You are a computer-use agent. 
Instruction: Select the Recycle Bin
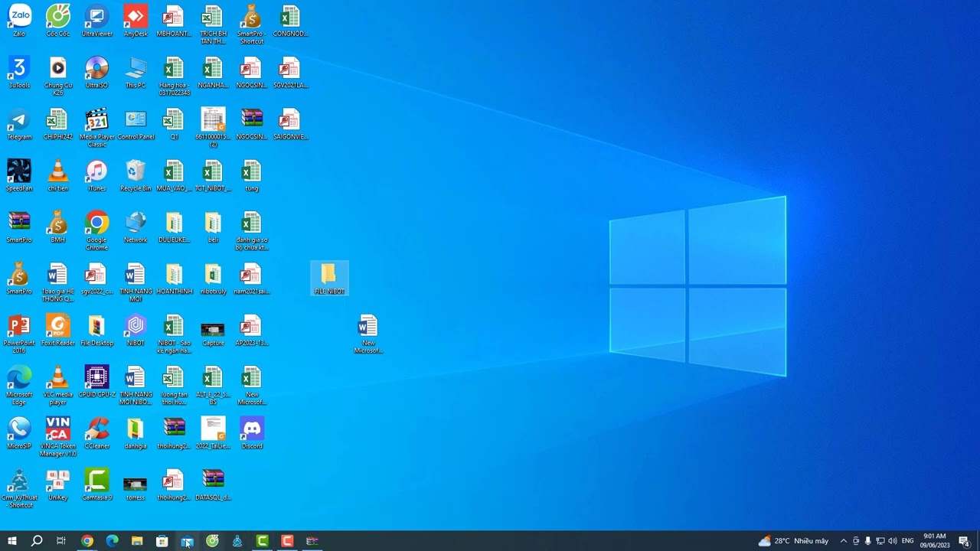(x=136, y=175)
